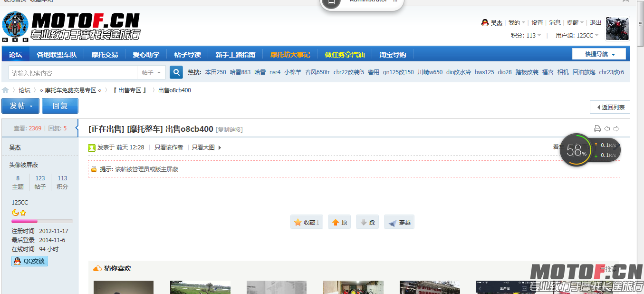Click the 退出 logout link

(x=596, y=22)
